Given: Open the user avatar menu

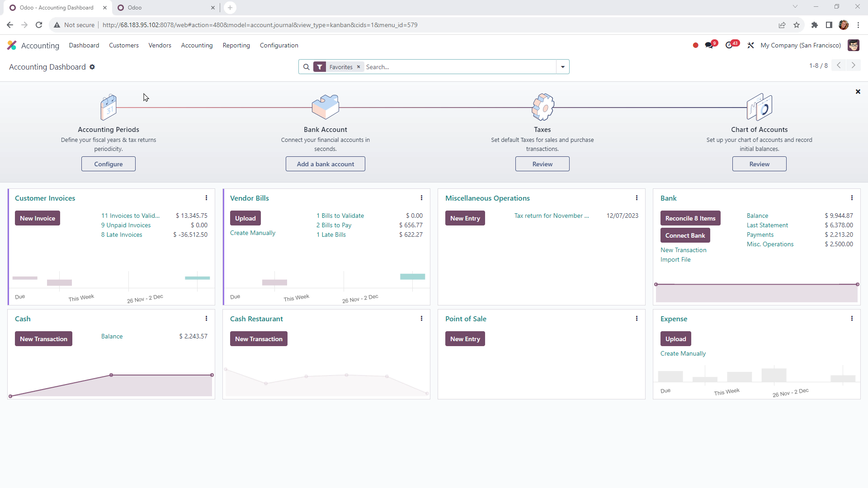Looking at the screenshot, I should coord(854,45).
